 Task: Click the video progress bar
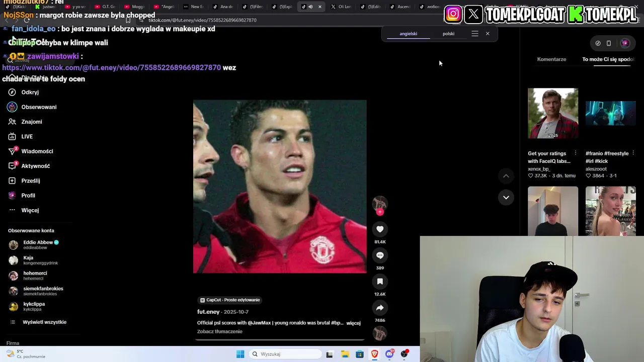click(x=280, y=340)
